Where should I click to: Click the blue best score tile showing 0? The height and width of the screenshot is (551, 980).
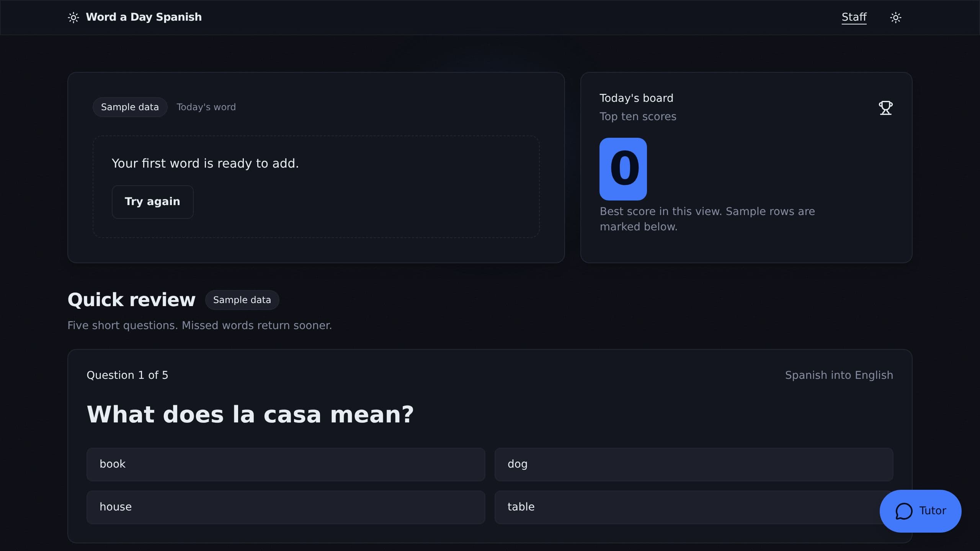pyautogui.click(x=623, y=169)
